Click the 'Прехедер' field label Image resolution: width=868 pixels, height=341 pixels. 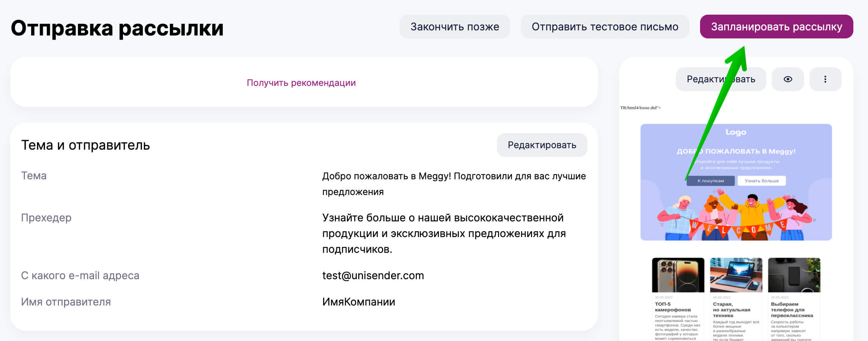pos(46,218)
